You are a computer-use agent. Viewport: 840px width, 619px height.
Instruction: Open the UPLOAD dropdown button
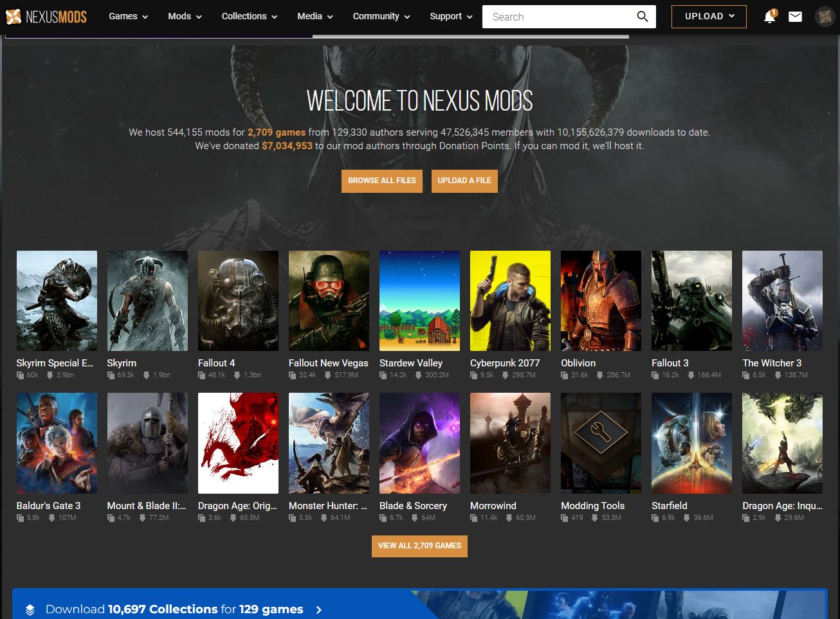[x=709, y=17]
